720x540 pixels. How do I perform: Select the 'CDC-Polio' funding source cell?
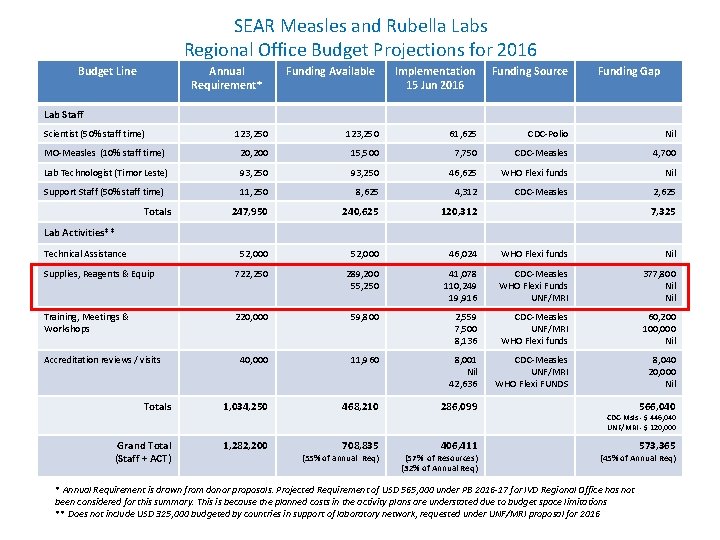(547, 134)
